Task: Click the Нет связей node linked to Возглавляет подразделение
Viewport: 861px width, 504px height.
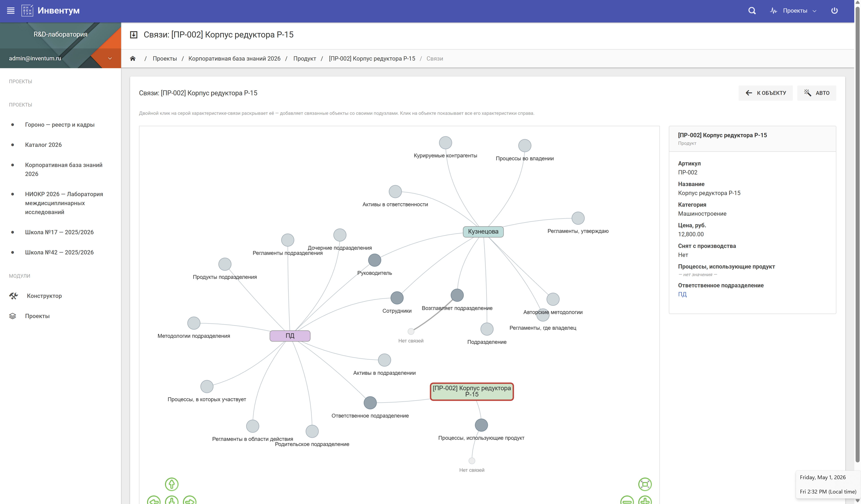Action: coord(411,331)
